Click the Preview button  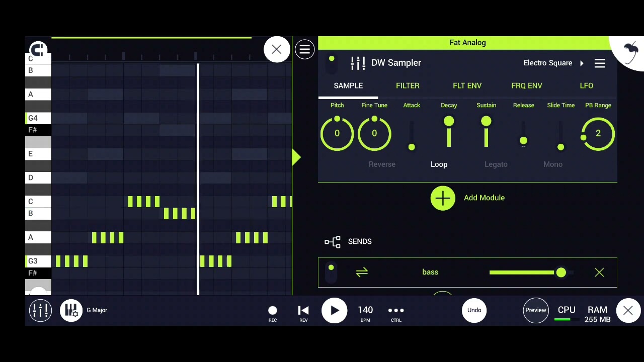[x=536, y=310]
